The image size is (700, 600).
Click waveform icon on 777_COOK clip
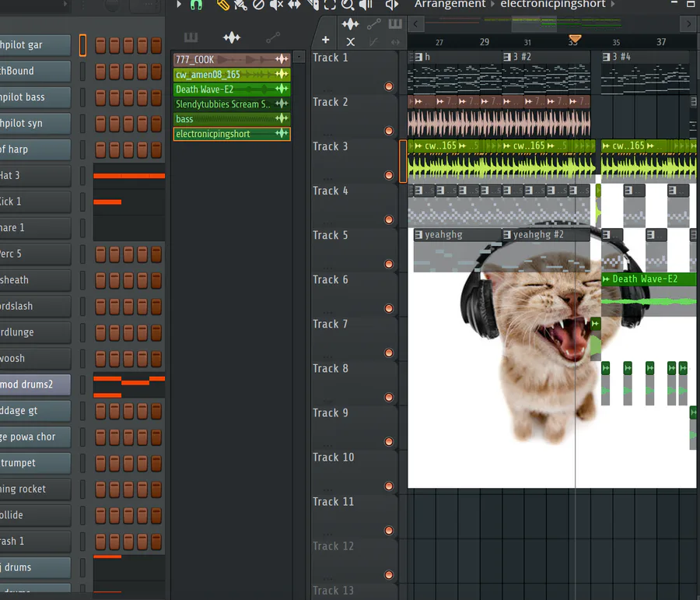click(282, 59)
